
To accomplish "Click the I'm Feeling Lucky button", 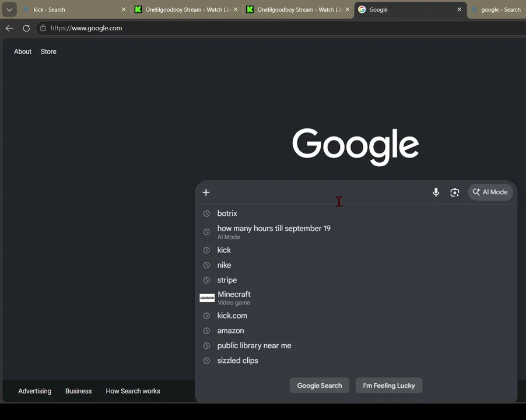I will pyautogui.click(x=389, y=386).
